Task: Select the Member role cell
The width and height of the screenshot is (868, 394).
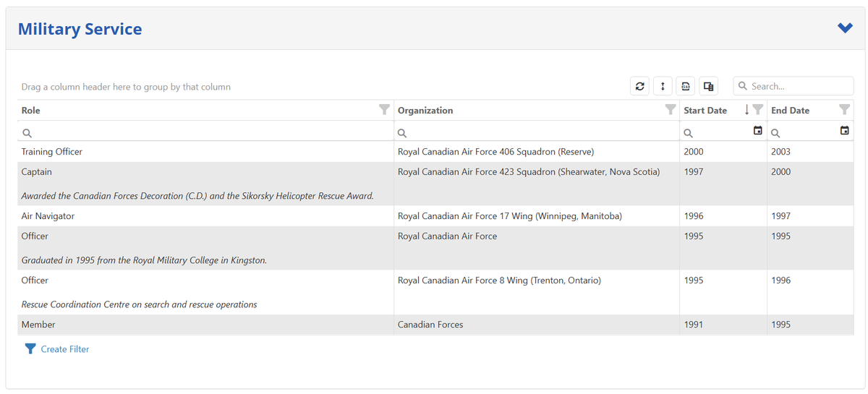Action: tap(205, 325)
